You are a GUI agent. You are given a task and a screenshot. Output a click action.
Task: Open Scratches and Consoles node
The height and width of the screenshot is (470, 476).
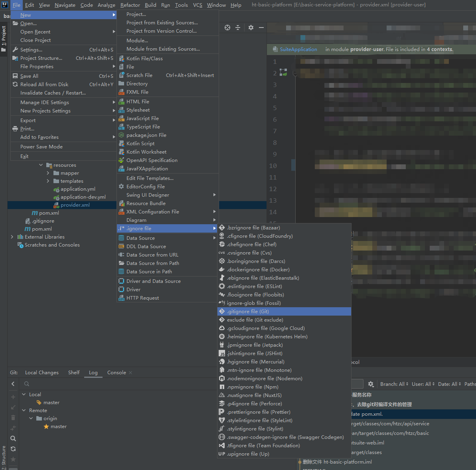coord(52,245)
